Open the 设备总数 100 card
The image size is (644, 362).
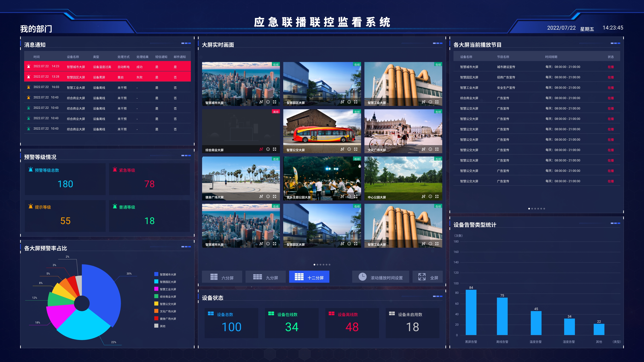[x=231, y=323]
